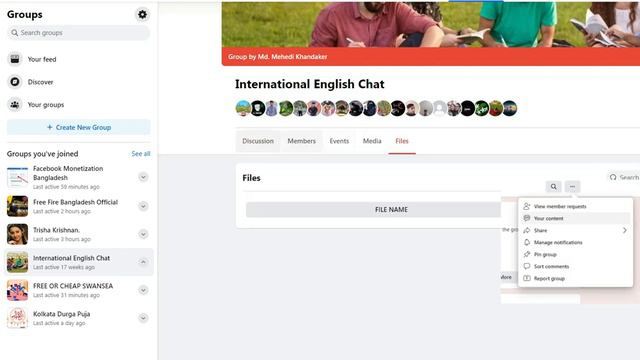Click the last member avatar in the row
Image resolution: width=640 pixels, height=360 pixels.
click(509, 109)
